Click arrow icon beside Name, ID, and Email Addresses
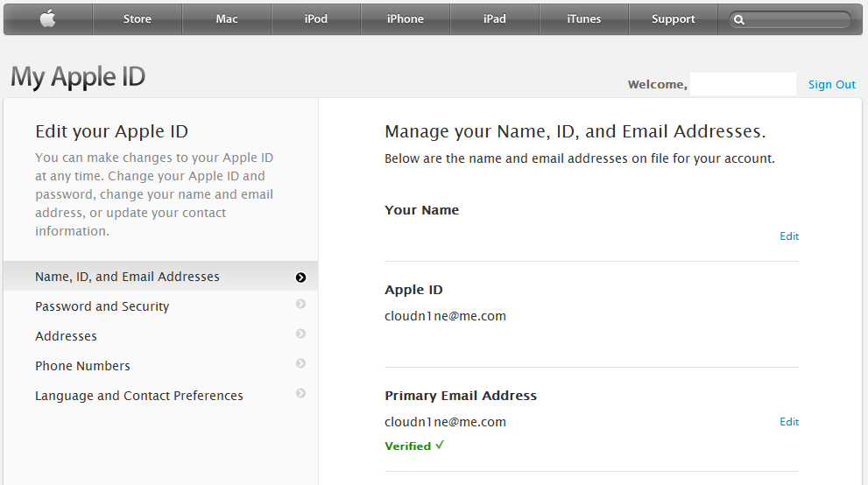868x485 pixels. [300, 277]
